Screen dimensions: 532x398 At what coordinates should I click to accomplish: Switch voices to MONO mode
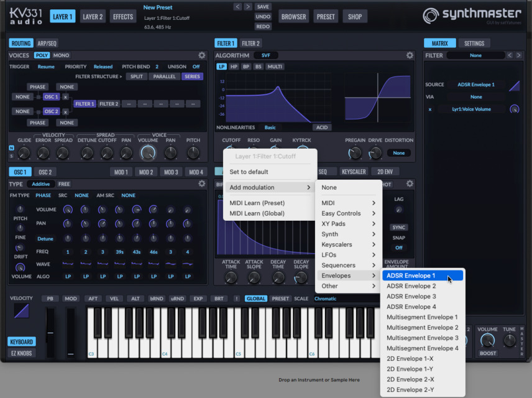point(61,55)
